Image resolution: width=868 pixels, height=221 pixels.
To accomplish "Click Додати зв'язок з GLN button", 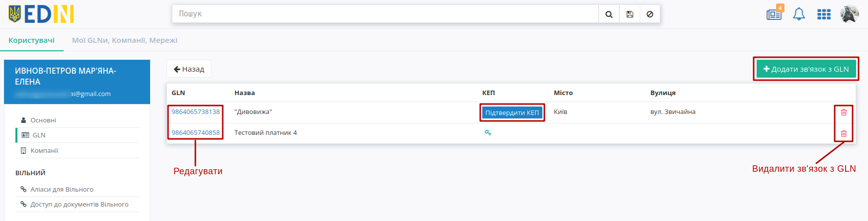I will point(806,69).
